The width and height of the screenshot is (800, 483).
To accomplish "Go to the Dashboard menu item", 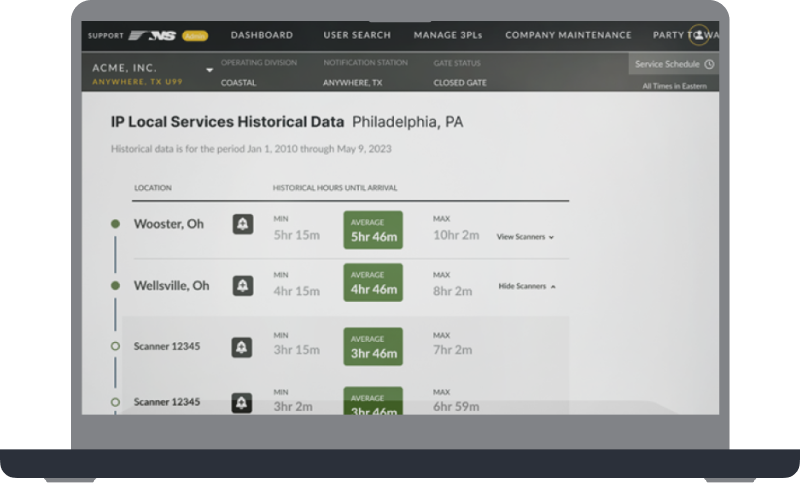I will (x=262, y=35).
